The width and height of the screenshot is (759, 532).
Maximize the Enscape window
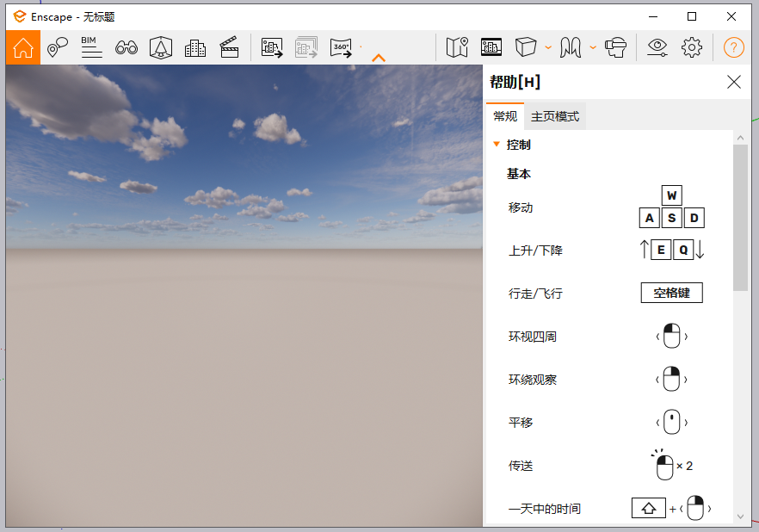pyautogui.click(x=692, y=16)
